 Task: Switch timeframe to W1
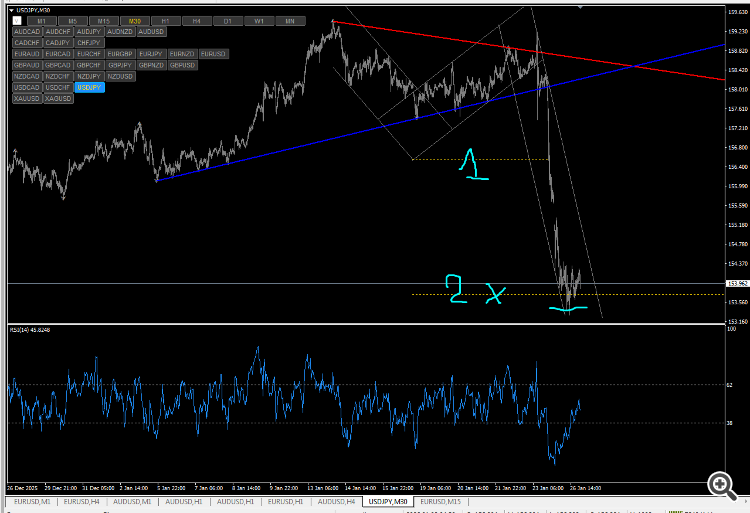(x=259, y=21)
